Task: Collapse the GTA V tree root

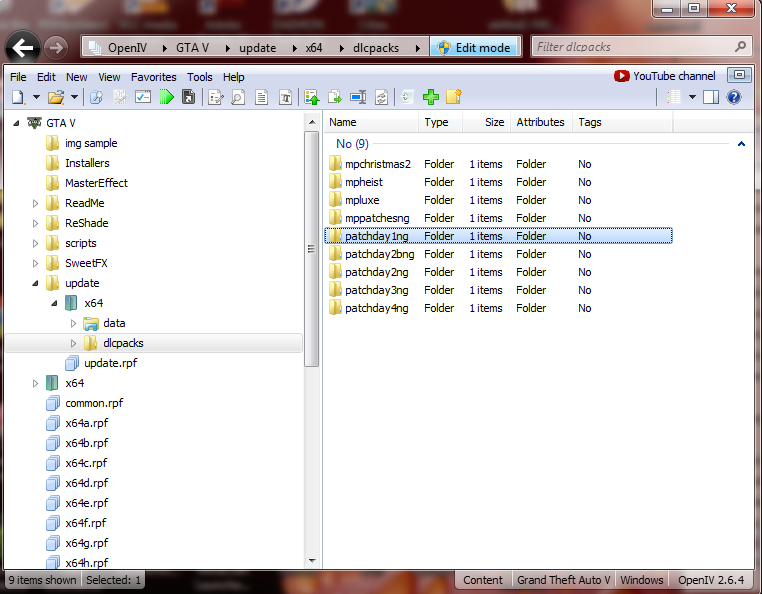Action: (x=16, y=123)
